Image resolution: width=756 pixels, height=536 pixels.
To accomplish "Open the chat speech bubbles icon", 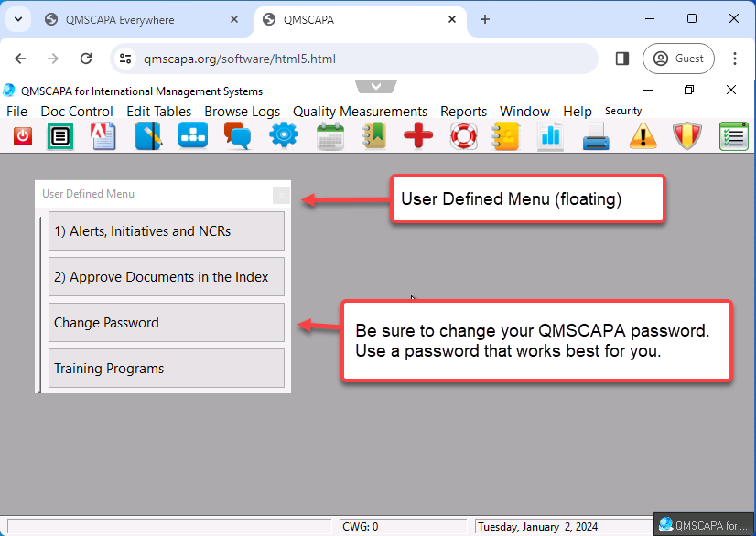I will click(238, 136).
